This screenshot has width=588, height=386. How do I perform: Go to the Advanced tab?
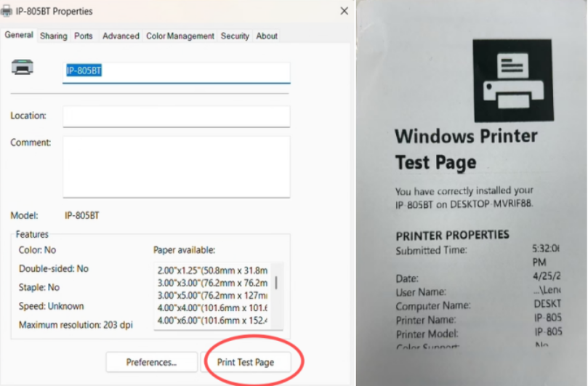pyautogui.click(x=121, y=36)
